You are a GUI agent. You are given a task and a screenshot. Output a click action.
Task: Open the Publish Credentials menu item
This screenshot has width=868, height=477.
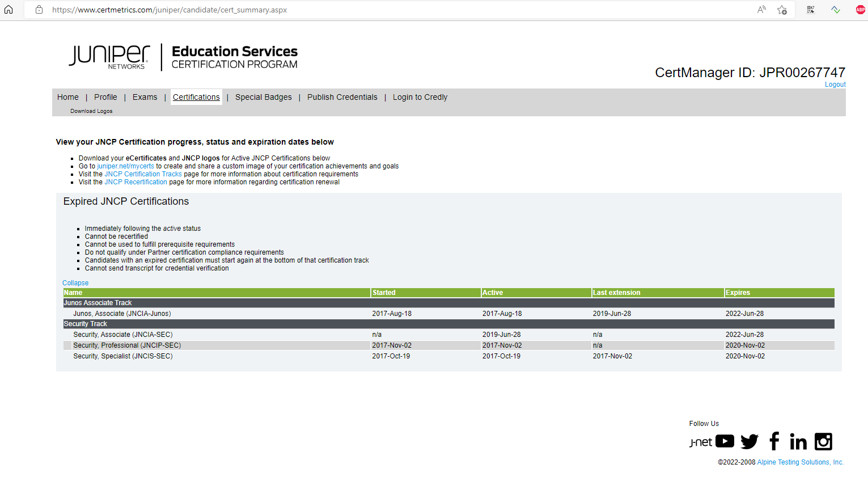[342, 97]
